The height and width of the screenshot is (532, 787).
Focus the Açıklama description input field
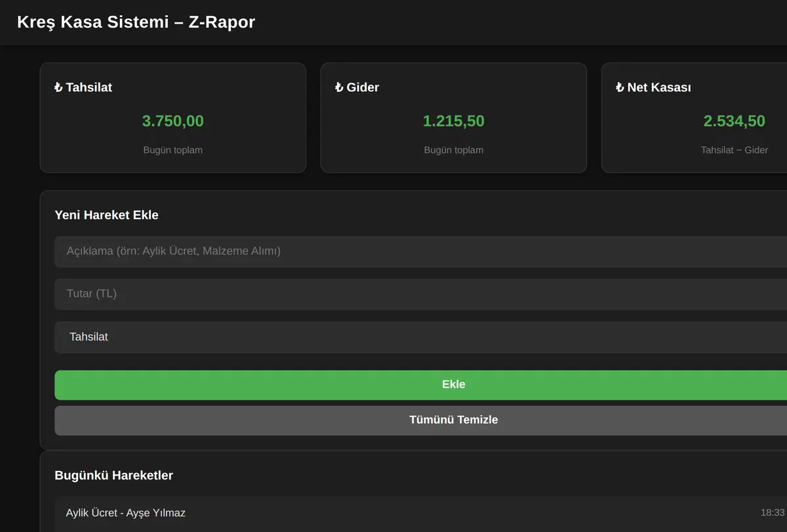pos(420,251)
